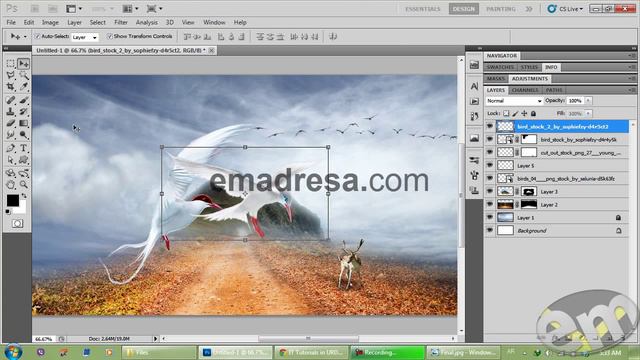Select the Move tool in toolbox
This screenshot has width=640, height=360.
24,64
